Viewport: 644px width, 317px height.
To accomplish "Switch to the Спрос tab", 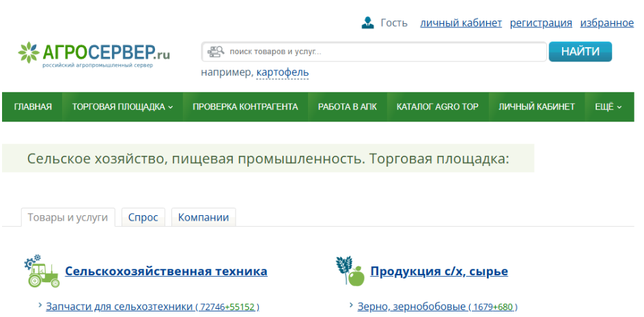I will point(143,217).
